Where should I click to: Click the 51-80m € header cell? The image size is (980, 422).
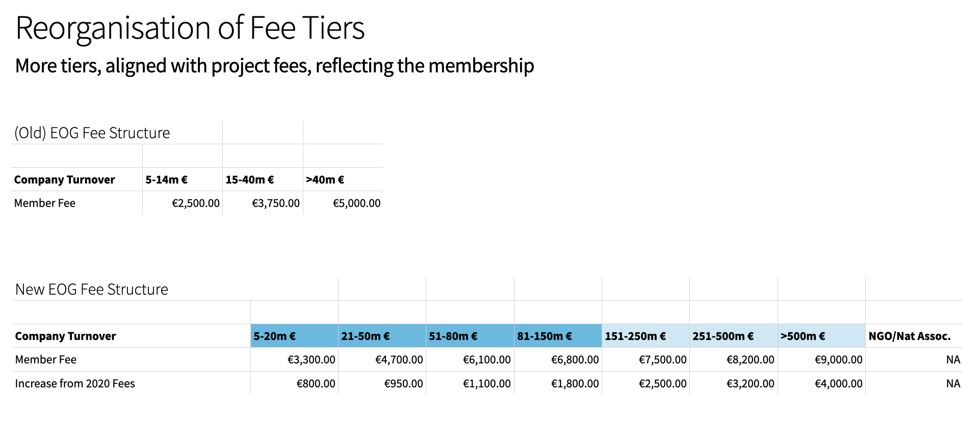(470, 336)
